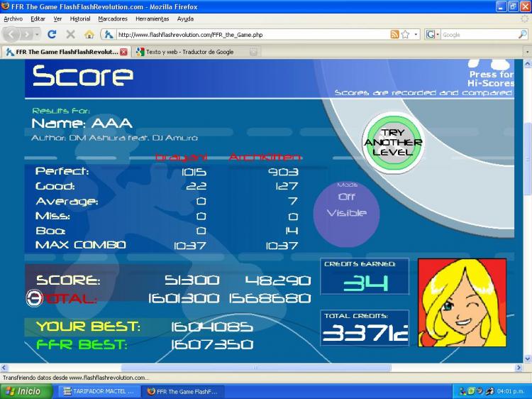The width and height of the screenshot is (532, 399).
Task: Click the RSS feed icon in address bar
Action: [x=394, y=34]
